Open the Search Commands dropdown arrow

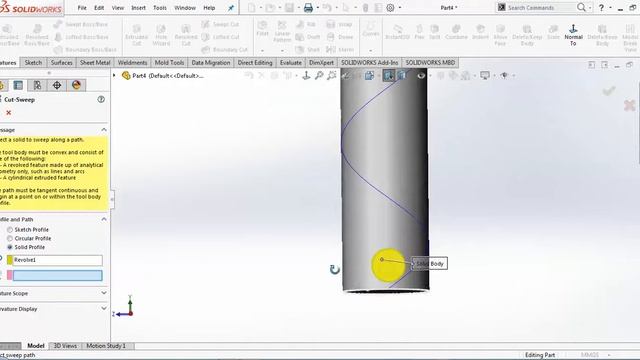[x=590, y=8]
